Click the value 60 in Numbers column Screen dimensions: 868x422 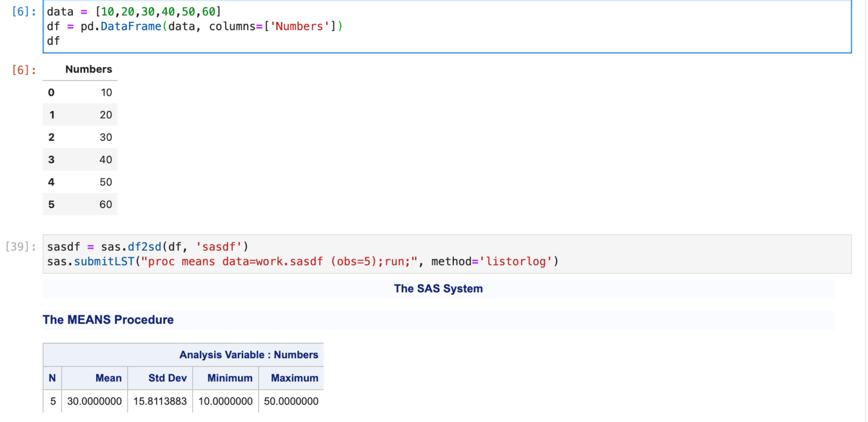(x=106, y=205)
